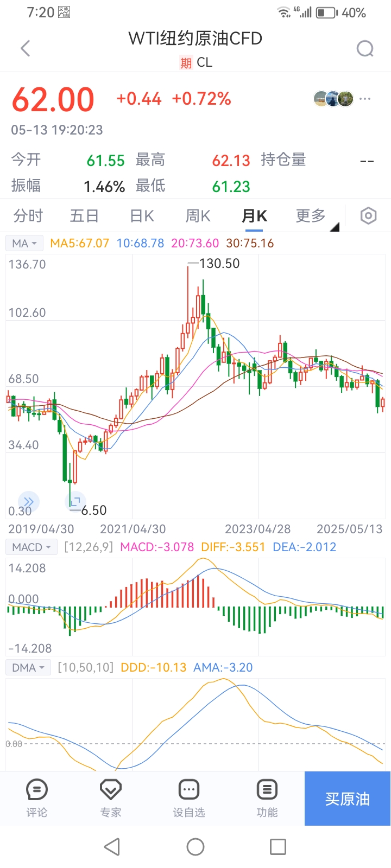Open 专家 expert icon

(111, 797)
